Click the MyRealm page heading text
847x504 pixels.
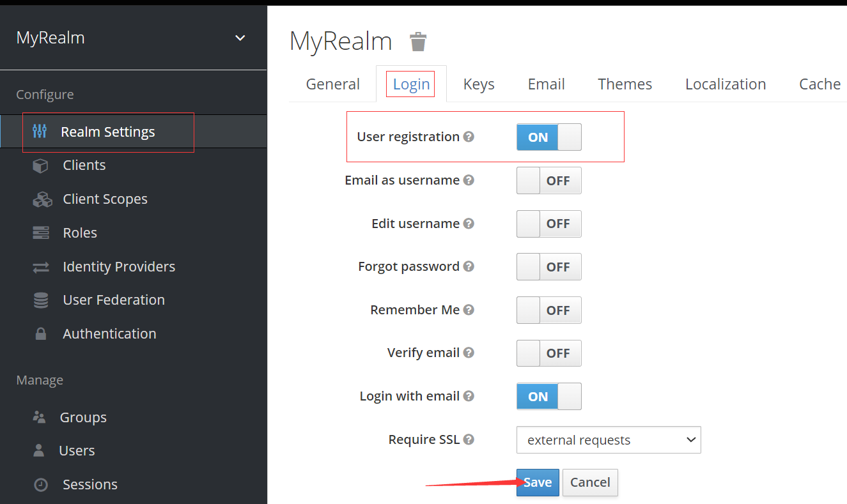pyautogui.click(x=341, y=42)
